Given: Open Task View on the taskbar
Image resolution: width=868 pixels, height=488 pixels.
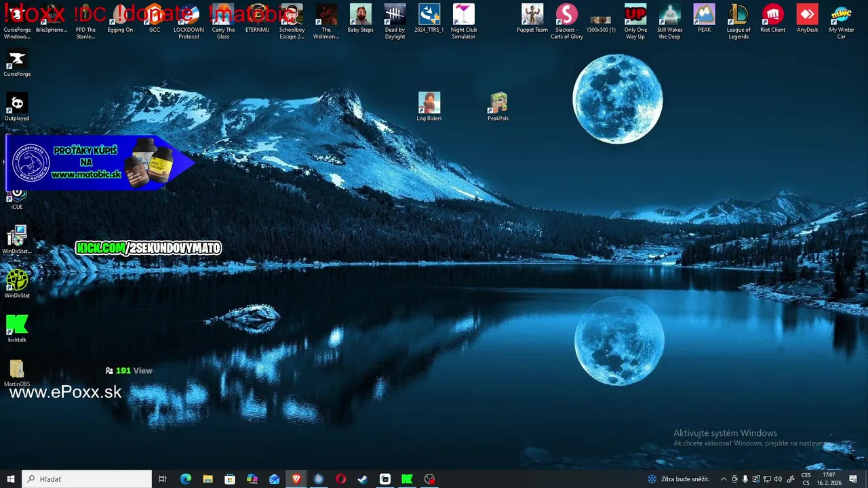Looking at the screenshot, I should [163, 479].
